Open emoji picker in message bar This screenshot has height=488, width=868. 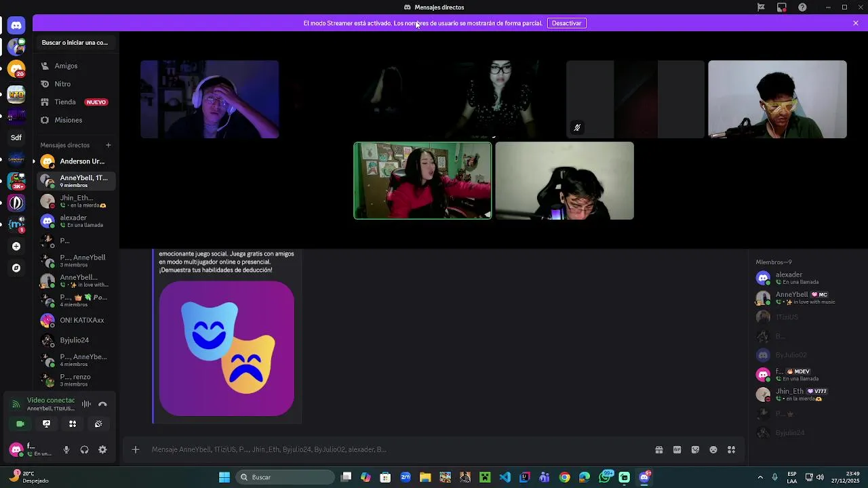click(713, 449)
